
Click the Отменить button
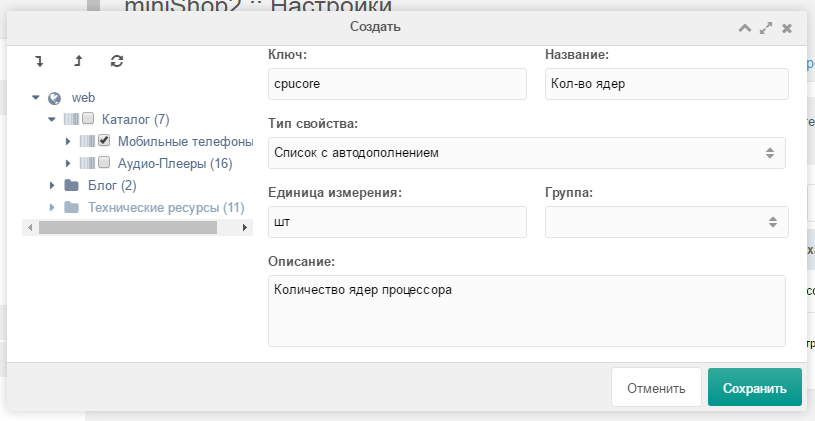(x=656, y=388)
